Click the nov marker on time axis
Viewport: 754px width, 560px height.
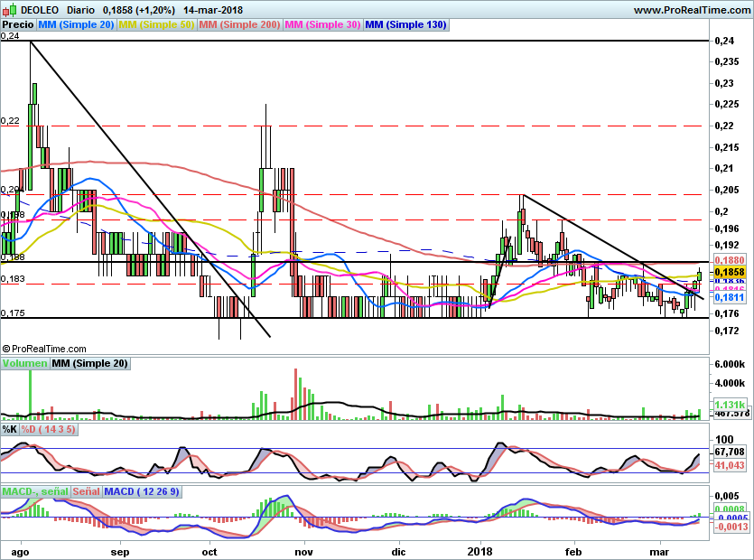pos(304,551)
